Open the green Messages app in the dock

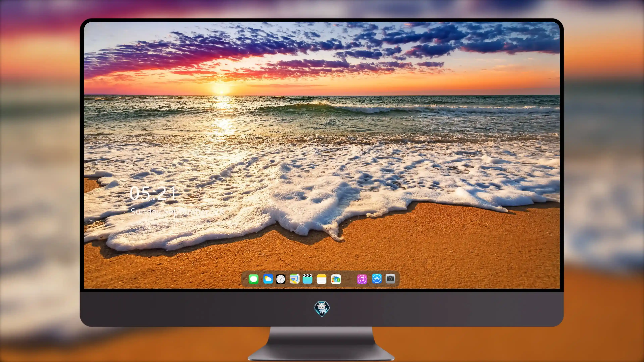[x=254, y=279]
